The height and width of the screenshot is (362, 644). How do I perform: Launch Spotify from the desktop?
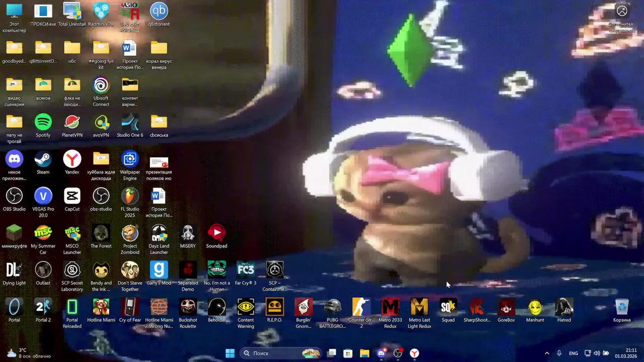click(43, 126)
